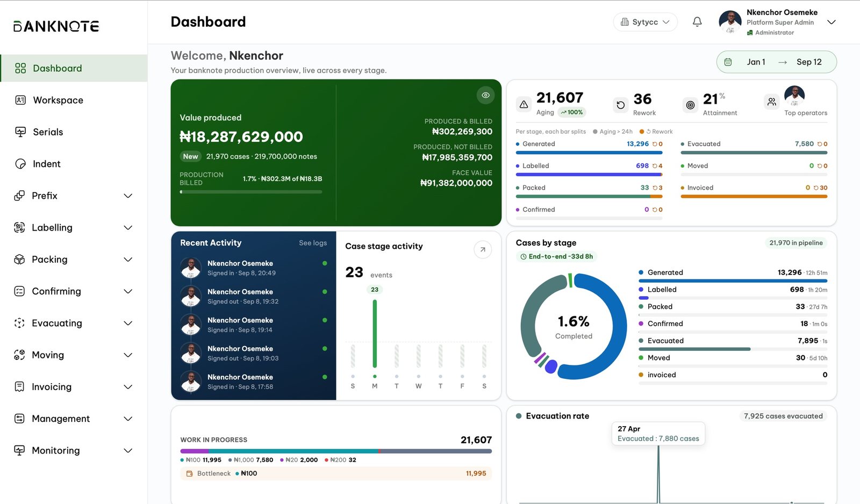Go to the Dashboard menu item
Screen dimensions: 860x504
click(74, 68)
